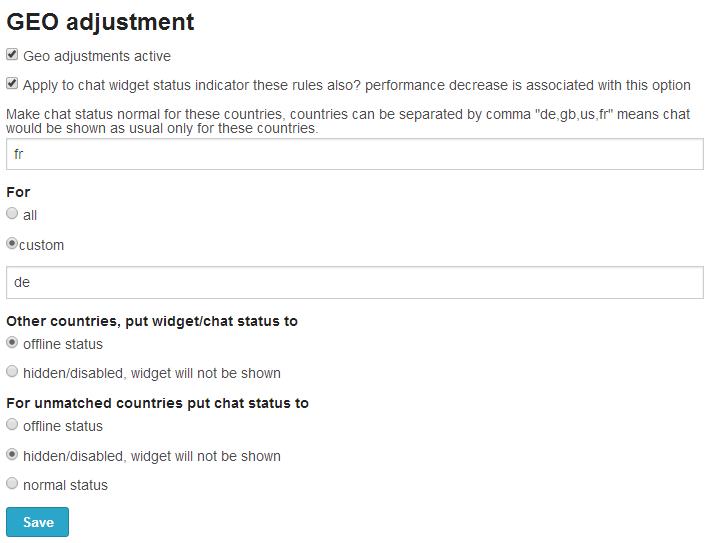Click the 'Apply to chat widget status indicator' label text

tap(356, 85)
